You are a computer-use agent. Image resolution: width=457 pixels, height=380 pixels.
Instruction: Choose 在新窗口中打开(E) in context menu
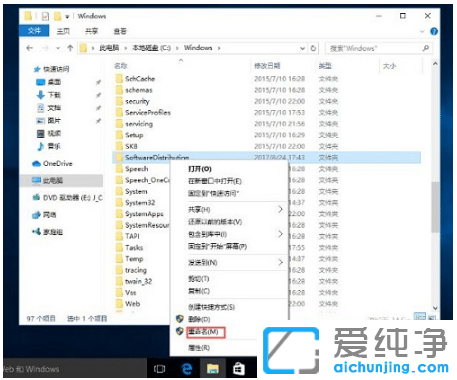(215, 181)
